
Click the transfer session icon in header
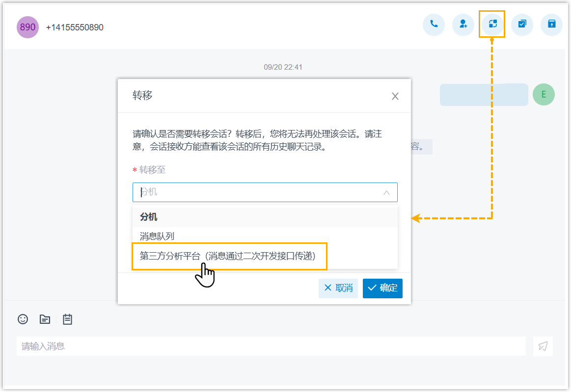[492, 24]
